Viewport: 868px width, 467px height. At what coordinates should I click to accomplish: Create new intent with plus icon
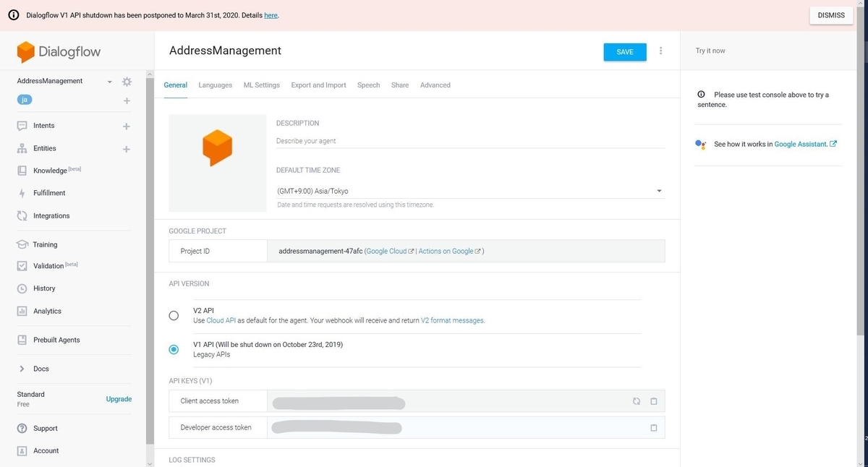(127, 127)
